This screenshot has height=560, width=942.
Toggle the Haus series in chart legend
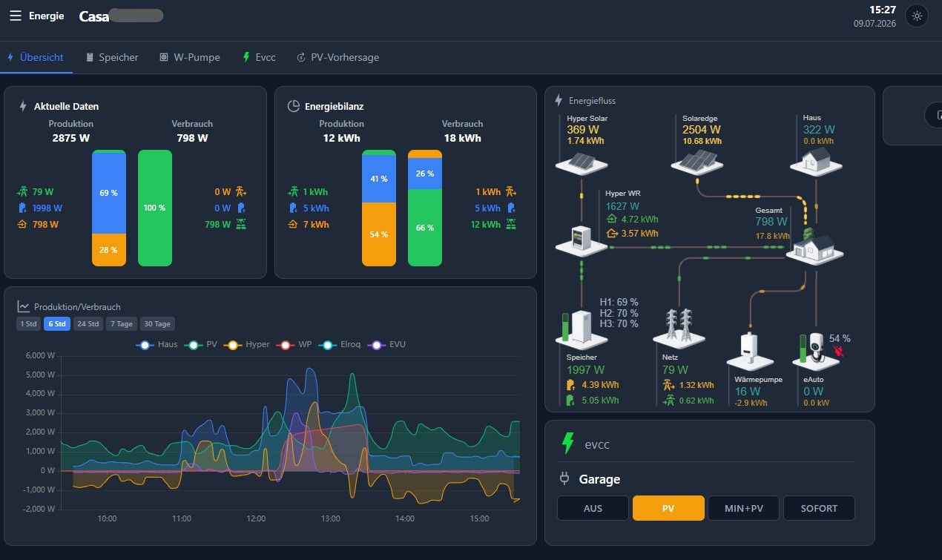(157, 344)
